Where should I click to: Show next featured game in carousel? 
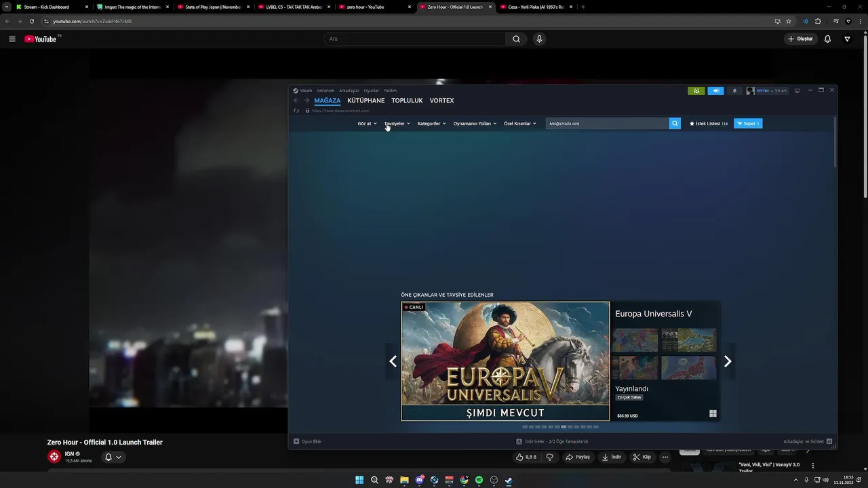728,361
